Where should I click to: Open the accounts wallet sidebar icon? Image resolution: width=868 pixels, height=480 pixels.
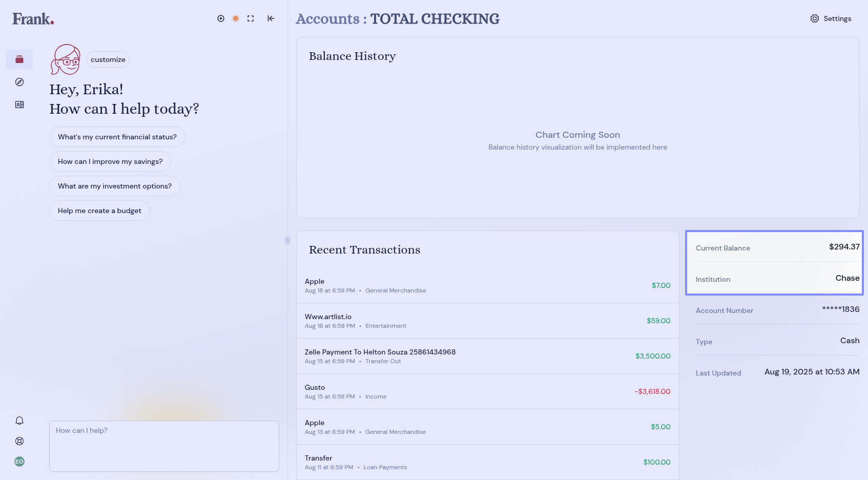19,59
